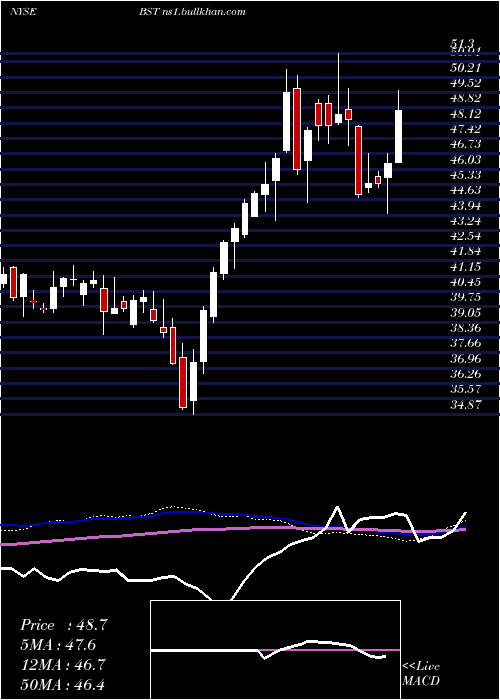This screenshot has height=700, width=500.
Task: Click the 39.75 price axis label
Action: pyautogui.click(x=466, y=297)
